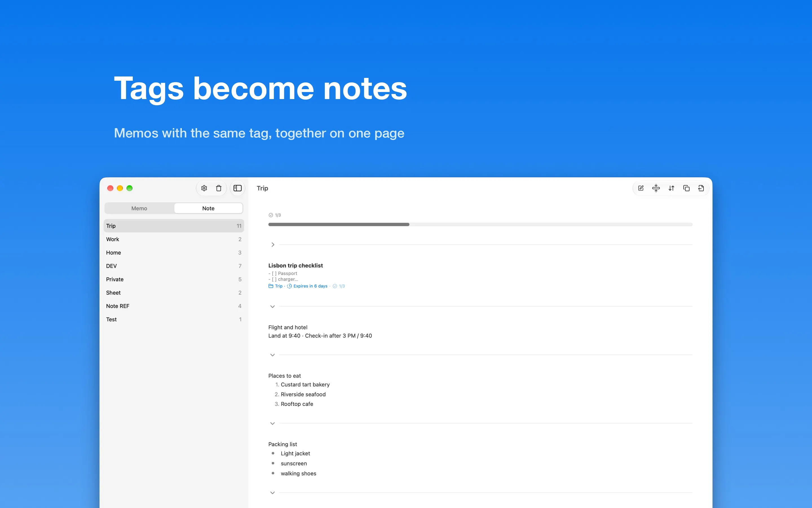Click the sort order arrows icon
812x508 pixels.
[x=671, y=188]
